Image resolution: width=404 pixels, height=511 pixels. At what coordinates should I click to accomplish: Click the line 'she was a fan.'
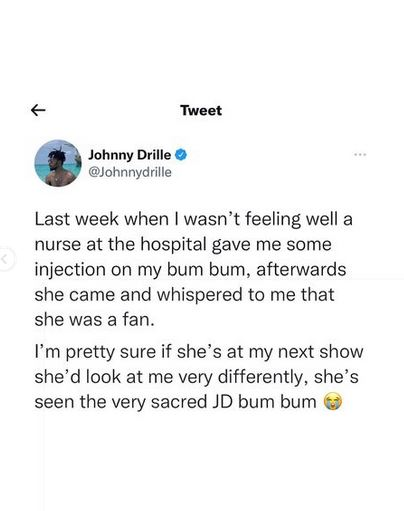point(95,320)
